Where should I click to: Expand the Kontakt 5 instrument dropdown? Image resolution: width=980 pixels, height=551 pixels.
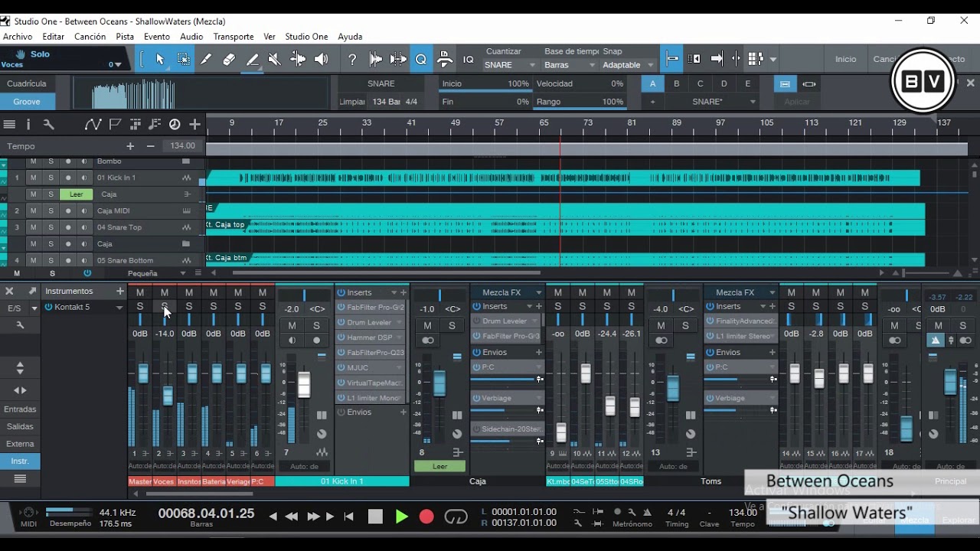pos(119,308)
